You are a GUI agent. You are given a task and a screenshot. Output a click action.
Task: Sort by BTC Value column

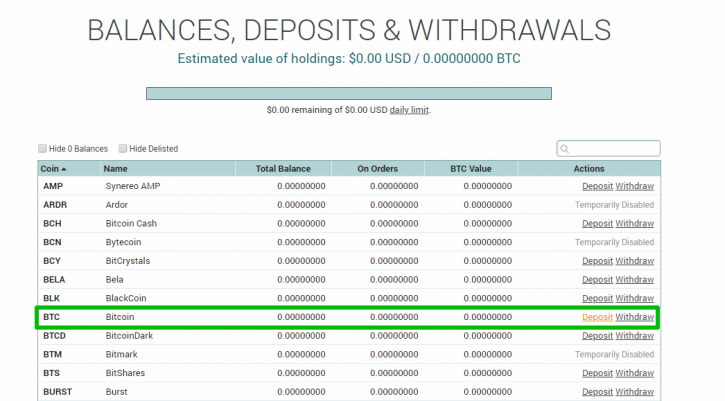click(471, 169)
